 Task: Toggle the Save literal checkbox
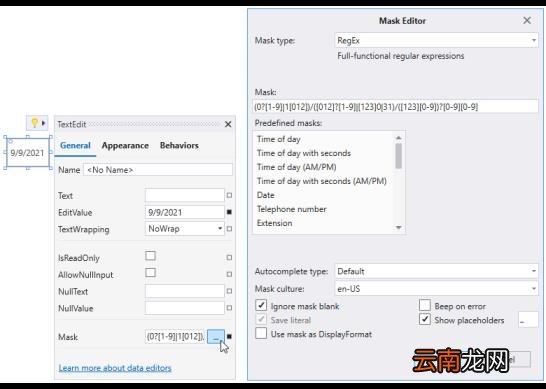pos(261,319)
